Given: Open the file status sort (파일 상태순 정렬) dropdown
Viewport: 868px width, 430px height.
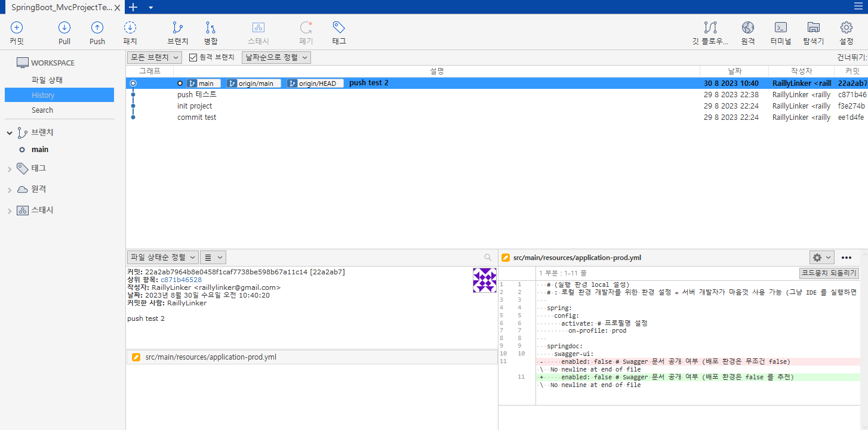Looking at the screenshot, I should click(x=162, y=257).
